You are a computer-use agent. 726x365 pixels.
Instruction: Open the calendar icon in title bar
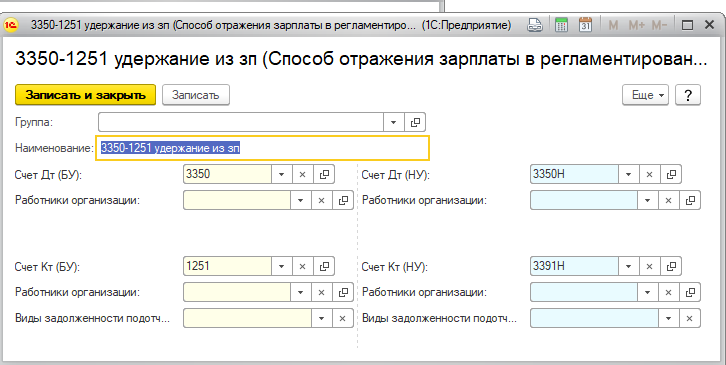[586, 25]
